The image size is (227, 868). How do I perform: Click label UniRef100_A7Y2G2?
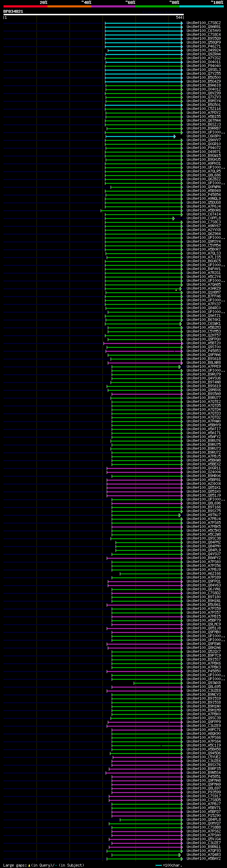[204, 58]
